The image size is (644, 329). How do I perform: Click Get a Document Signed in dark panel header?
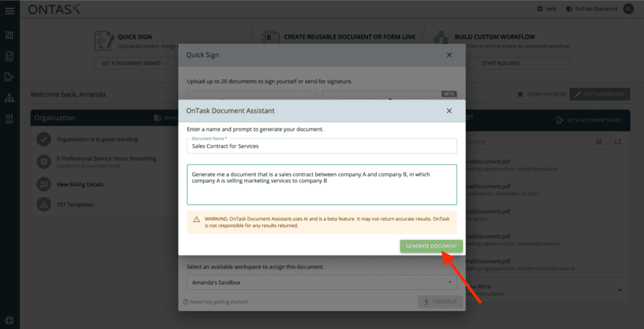589,120
